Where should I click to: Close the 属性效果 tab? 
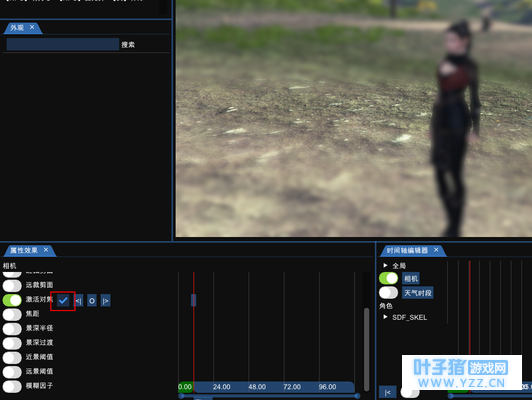tap(46, 250)
